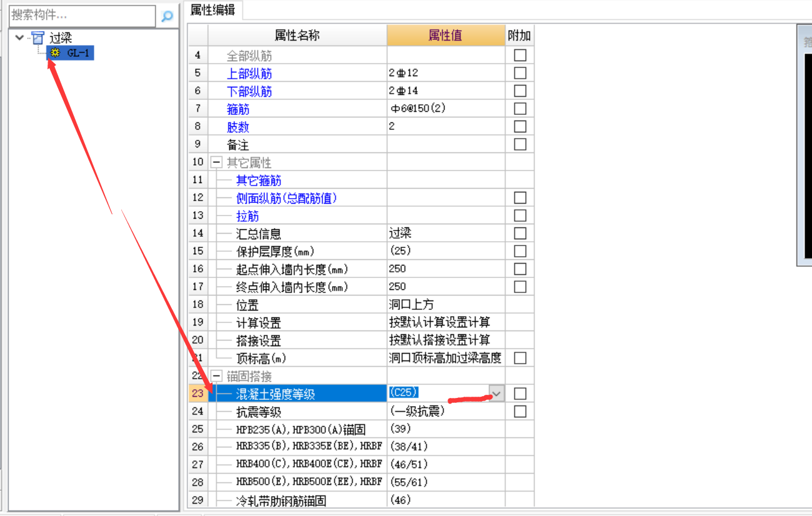Click 位置 value 洞口上方
This screenshot has height=516, width=812.
coord(446,305)
